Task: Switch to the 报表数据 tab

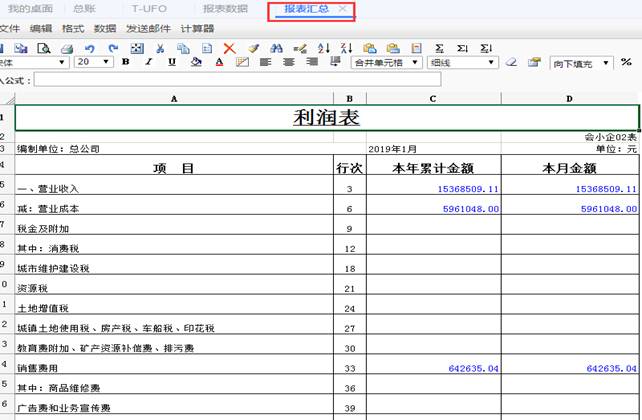Action: pyautogui.click(x=225, y=8)
